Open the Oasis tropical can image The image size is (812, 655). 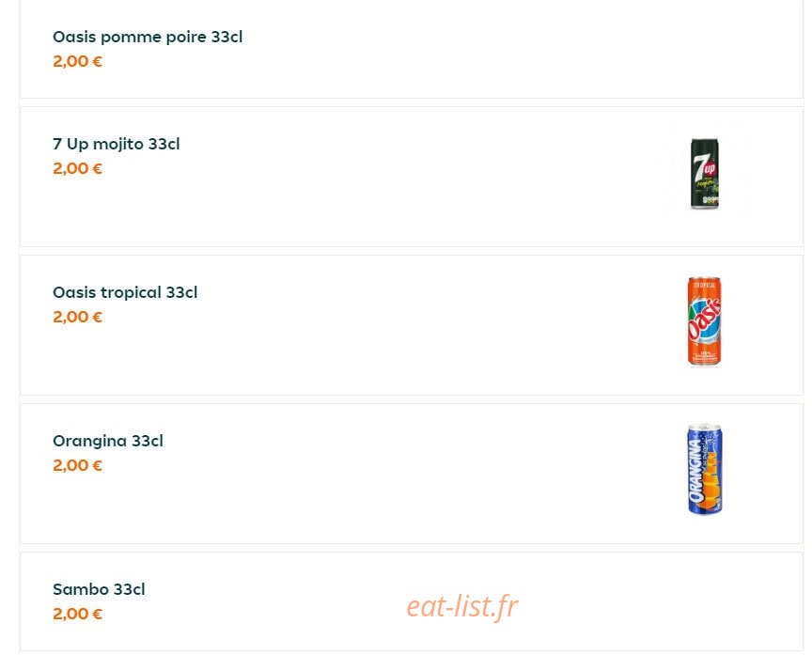[x=704, y=321]
